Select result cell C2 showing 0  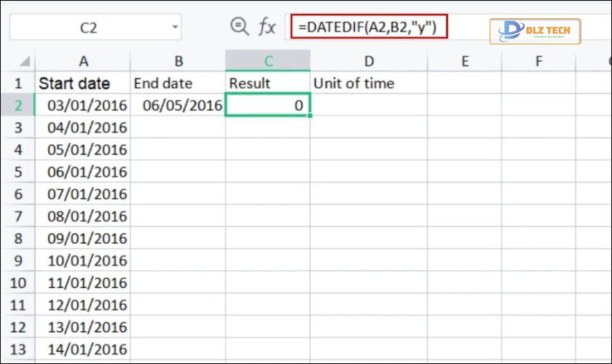268,105
